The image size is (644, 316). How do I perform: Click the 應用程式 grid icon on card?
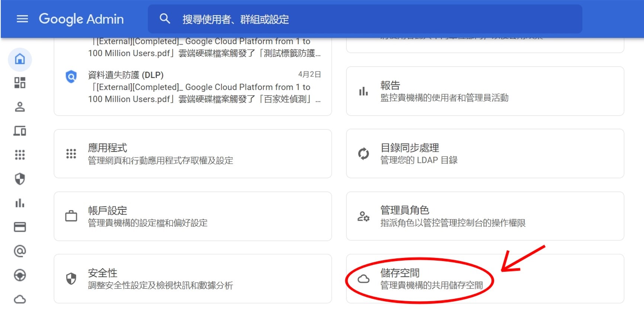(x=71, y=154)
